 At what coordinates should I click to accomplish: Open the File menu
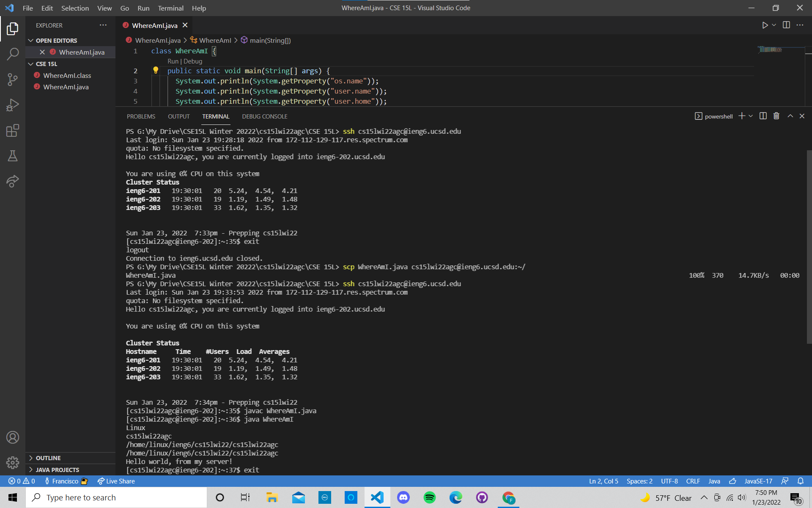tap(27, 8)
